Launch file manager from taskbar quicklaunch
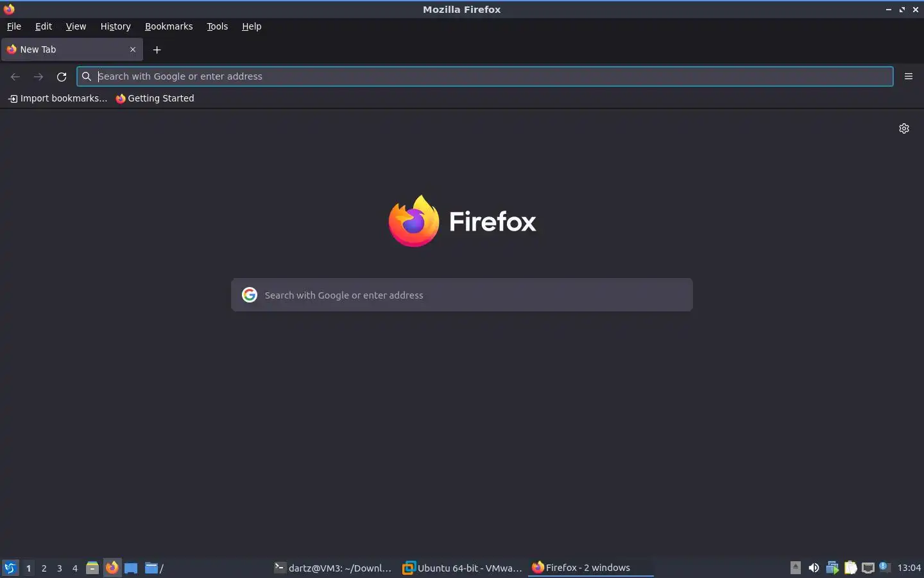Screen dimensions: 924x578 (x=92, y=568)
